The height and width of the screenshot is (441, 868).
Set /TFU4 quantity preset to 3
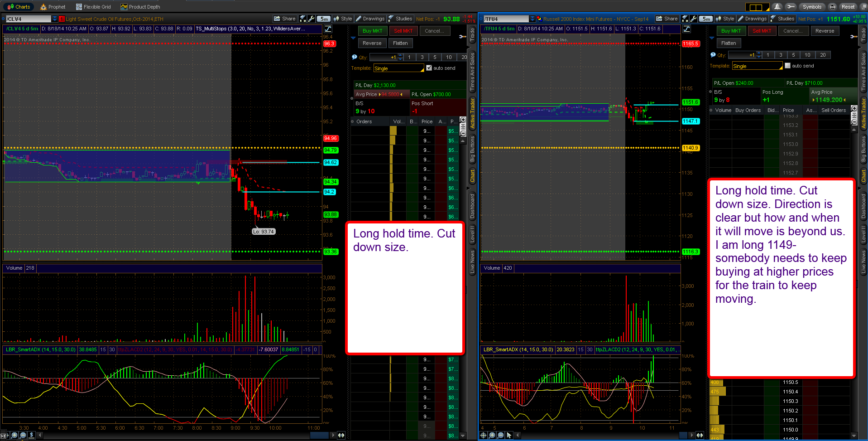[781, 55]
